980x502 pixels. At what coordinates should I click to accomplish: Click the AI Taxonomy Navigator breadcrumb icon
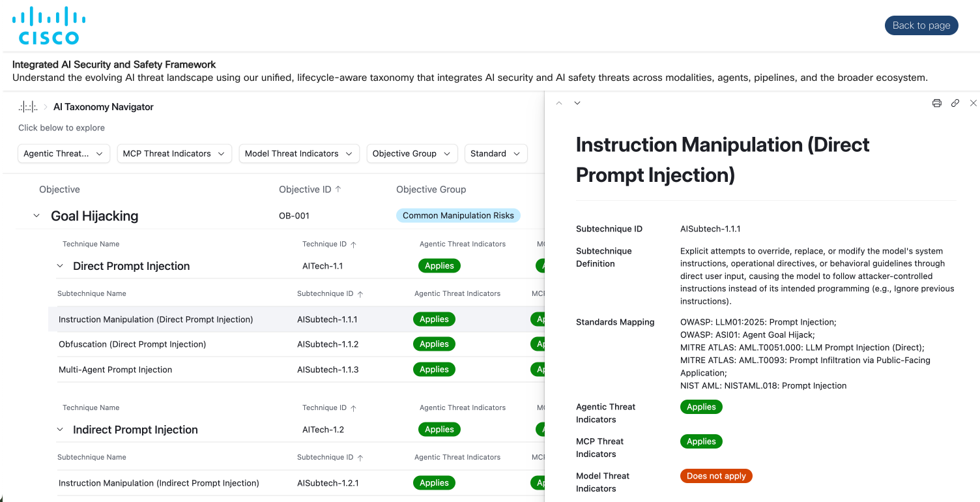click(x=28, y=107)
